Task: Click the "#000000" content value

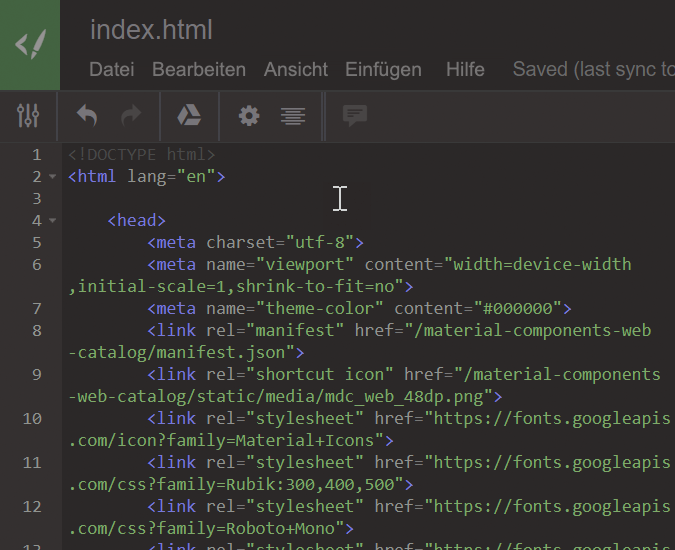Action: pyautogui.click(x=518, y=309)
